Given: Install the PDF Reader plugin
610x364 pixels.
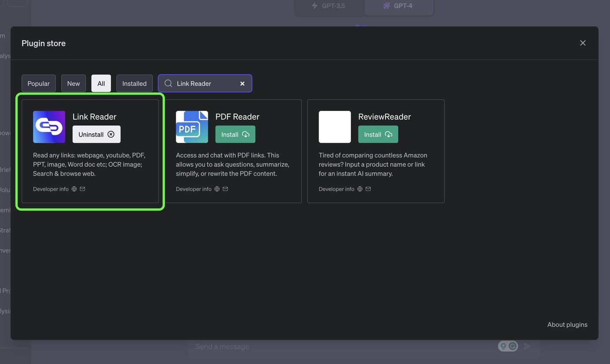Looking at the screenshot, I should pyautogui.click(x=235, y=135).
